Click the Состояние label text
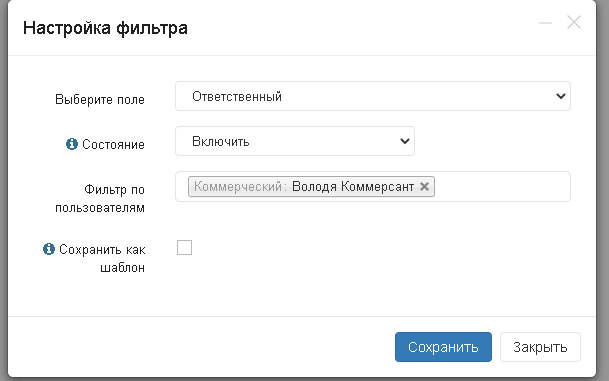 coord(113,144)
